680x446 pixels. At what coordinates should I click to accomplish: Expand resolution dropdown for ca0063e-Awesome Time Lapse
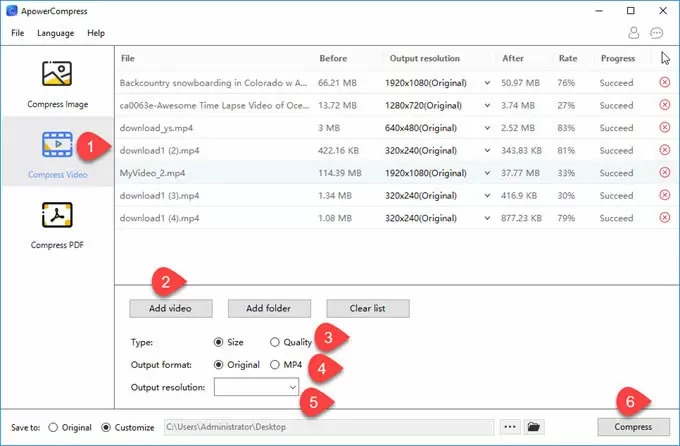[x=487, y=105]
